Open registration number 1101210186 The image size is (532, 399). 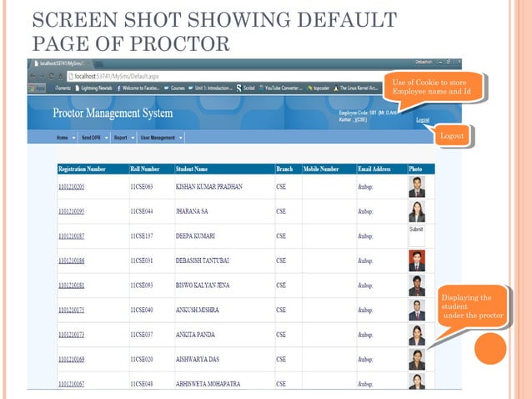[71, 261]
